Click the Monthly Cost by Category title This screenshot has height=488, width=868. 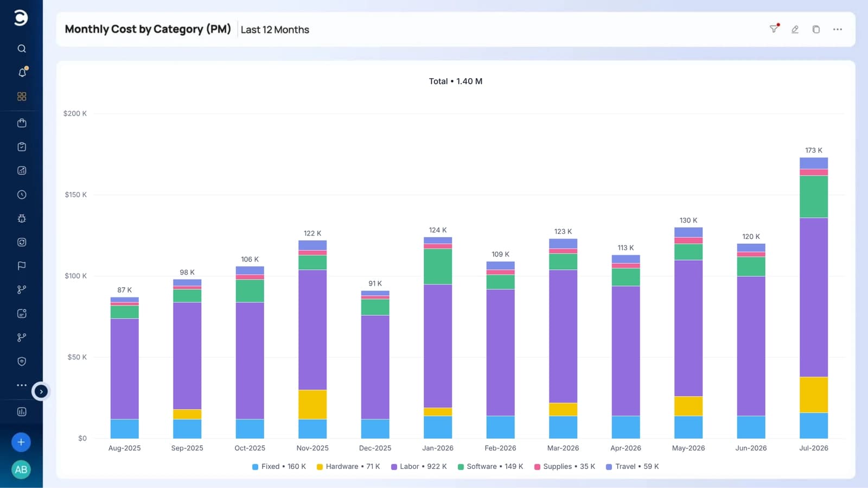[x=148, y=29]
